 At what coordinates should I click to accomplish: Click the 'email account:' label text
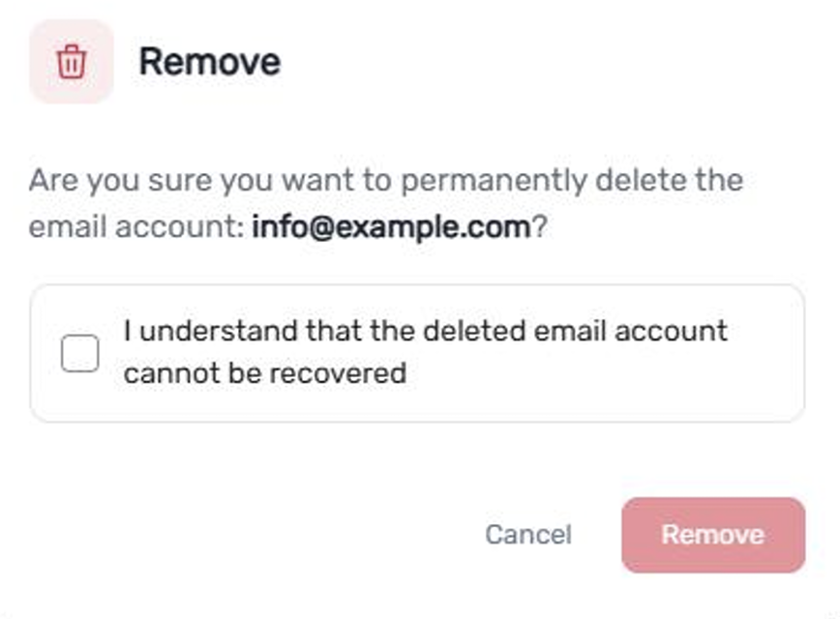pyautogui.click(x=136, y=226)
